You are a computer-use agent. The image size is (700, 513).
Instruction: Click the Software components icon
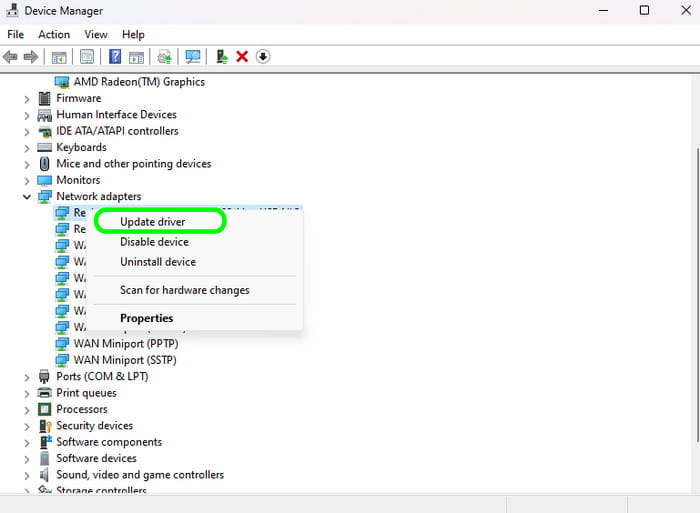click(46, 442)
